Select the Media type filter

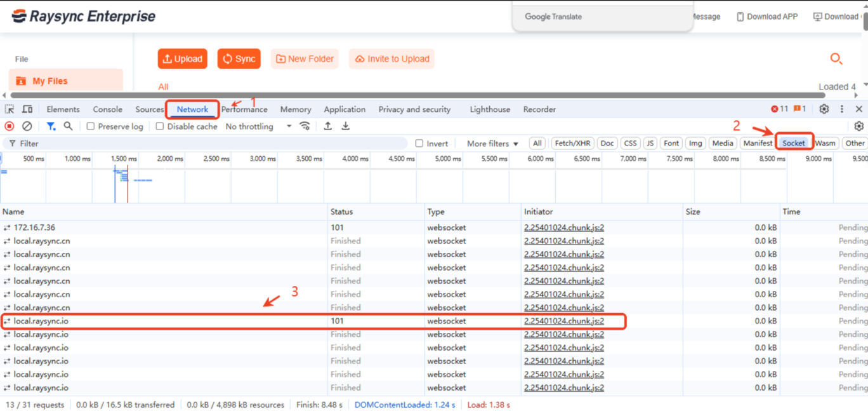coord(723,144)
